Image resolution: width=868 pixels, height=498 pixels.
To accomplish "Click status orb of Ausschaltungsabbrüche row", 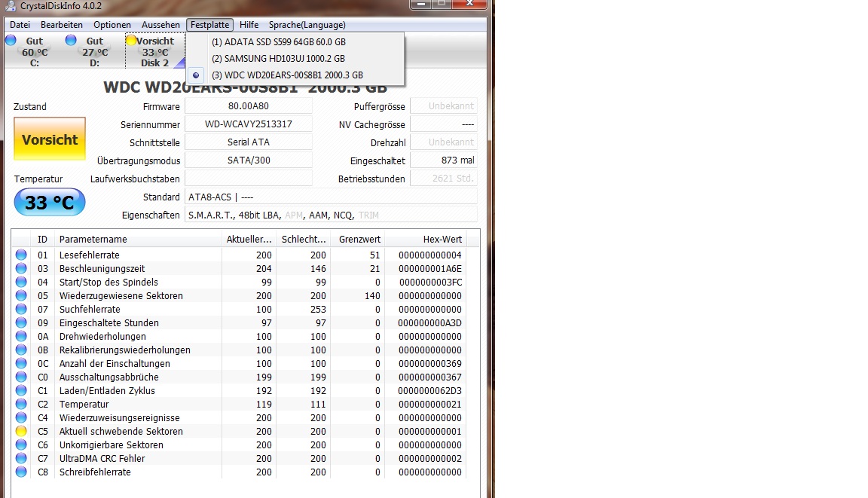I will 21,377.
